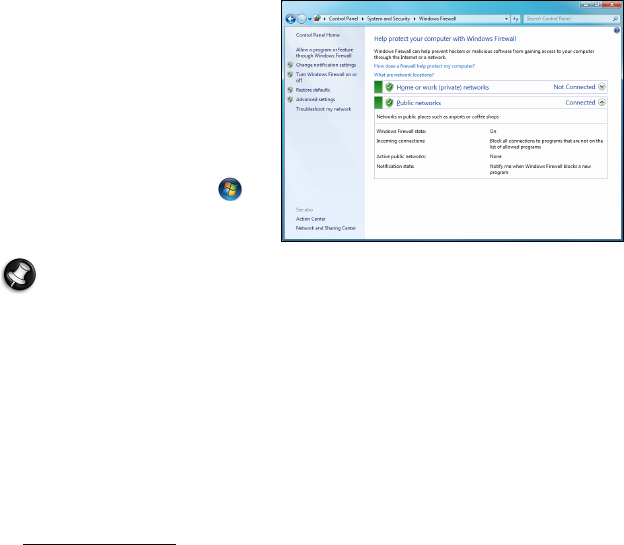This screenshot has width=624, height=545.
Task: Open Advanced settings
Action: (x=315, y=100)
